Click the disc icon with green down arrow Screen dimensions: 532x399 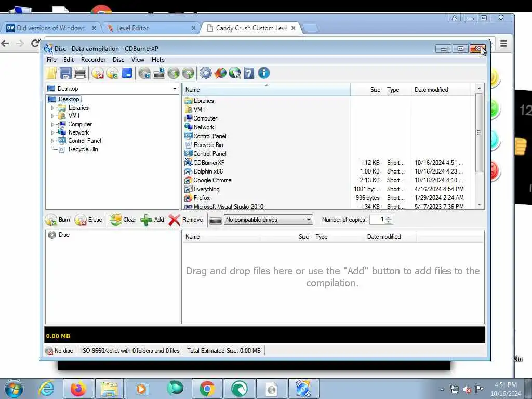[174, 73]
